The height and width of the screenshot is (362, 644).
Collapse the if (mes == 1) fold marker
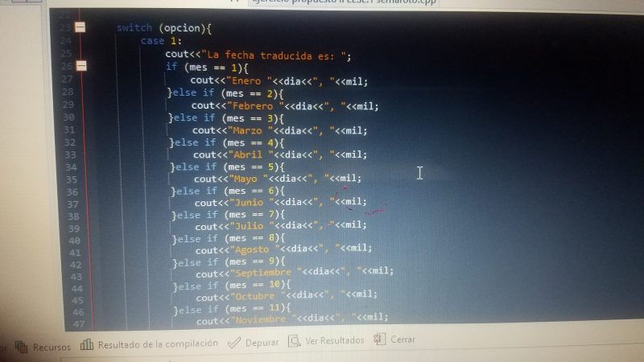[x=80, y=66]
